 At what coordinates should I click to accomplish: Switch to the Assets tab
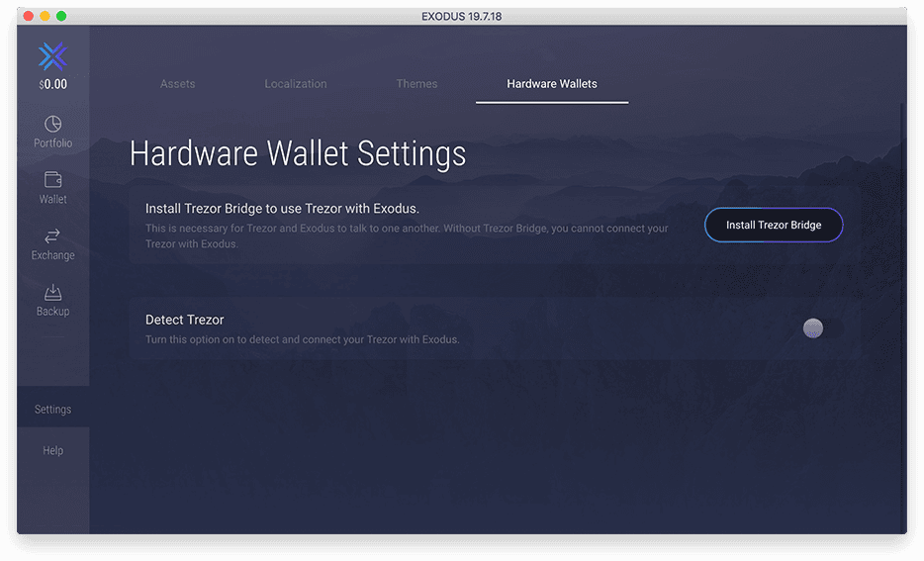[177, 84]
